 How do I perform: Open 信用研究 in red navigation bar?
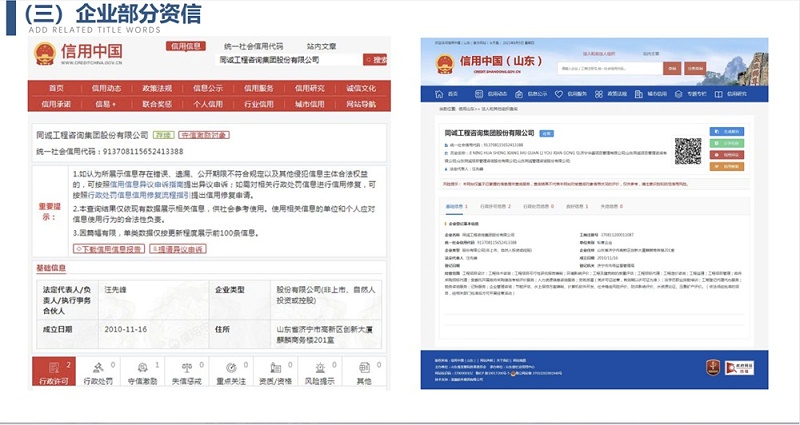pyautogui.click(x=310, y=88)
